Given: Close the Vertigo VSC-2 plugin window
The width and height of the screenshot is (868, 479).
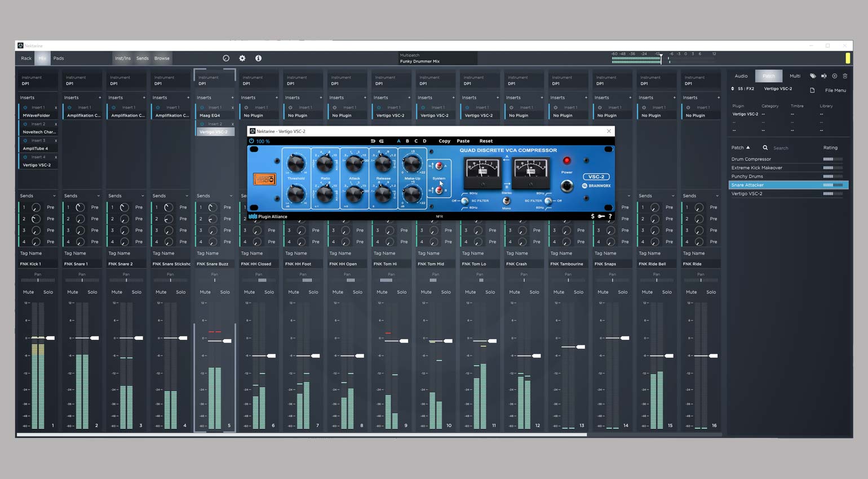Looking at the screenshot, I should tap(609, 131).
